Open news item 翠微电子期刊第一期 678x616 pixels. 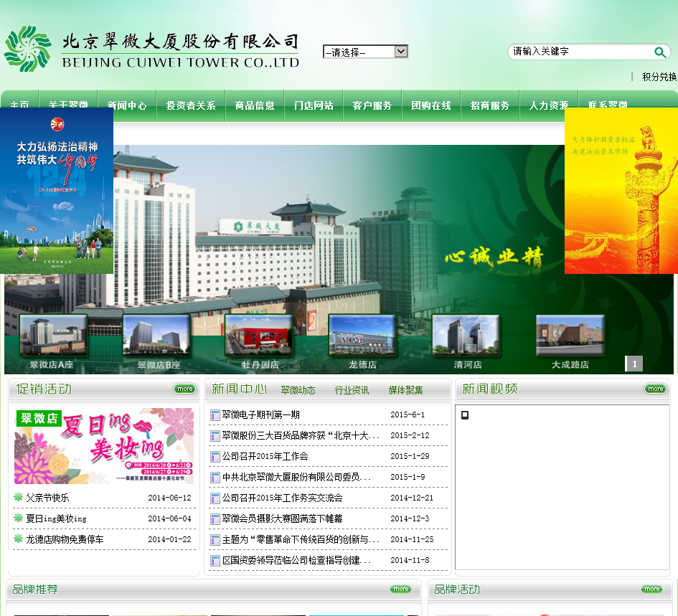click(260, 414)
